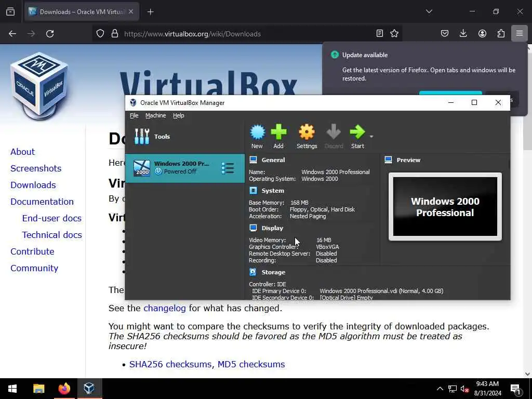Open the MD5 checksums link
532x399 pixels.
(251, 364)
